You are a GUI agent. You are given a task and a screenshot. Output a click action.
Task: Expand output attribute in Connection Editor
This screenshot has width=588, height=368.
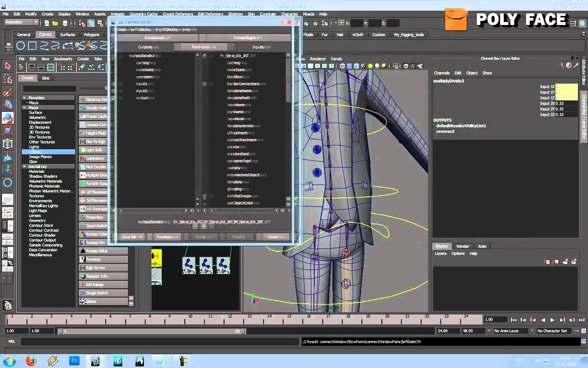tap(114, 98)
